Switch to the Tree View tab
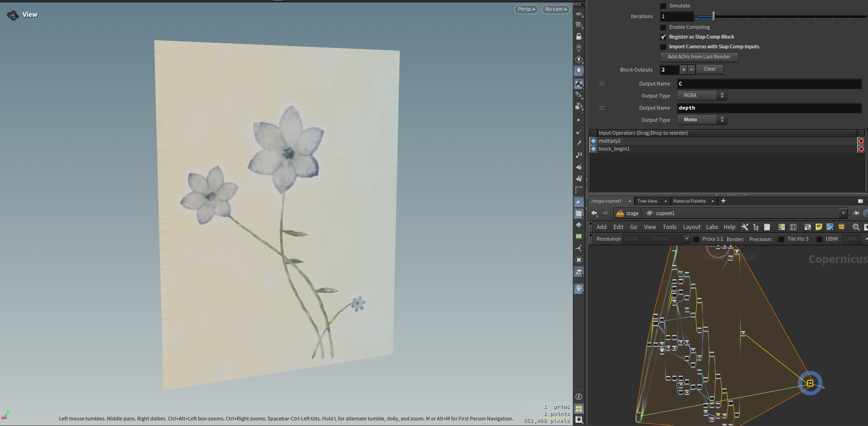The image size is (868, 426). click(x=647, y=201)
